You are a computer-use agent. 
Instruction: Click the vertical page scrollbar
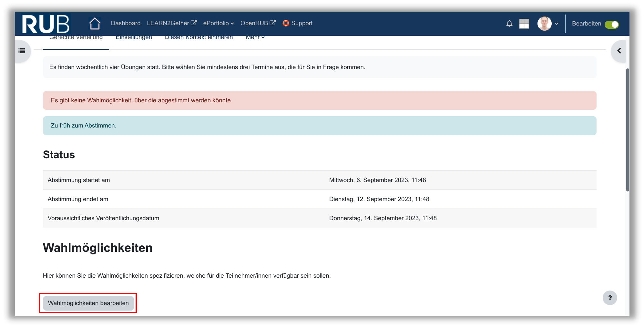pos(627,129)
